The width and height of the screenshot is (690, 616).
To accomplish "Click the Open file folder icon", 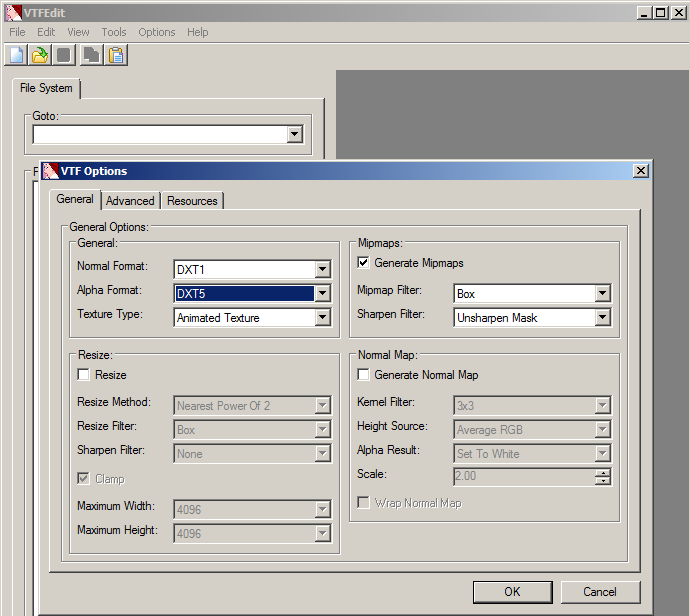I will coord(40,55).
